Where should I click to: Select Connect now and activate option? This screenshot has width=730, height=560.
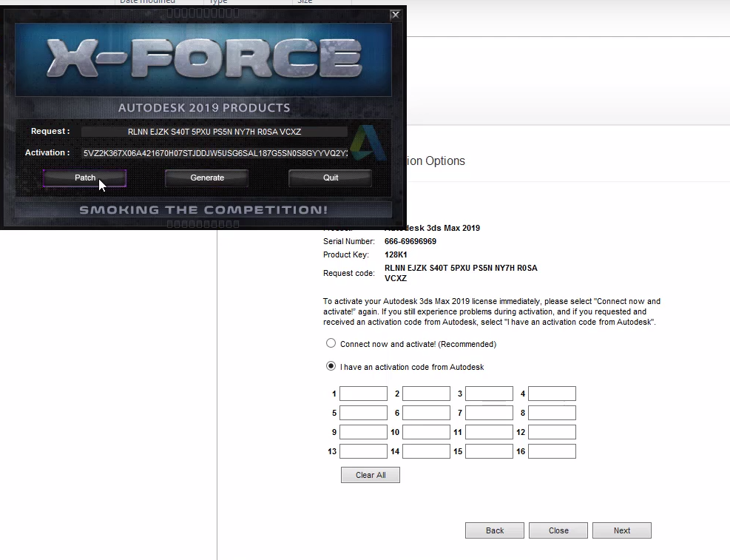point(331,344)
